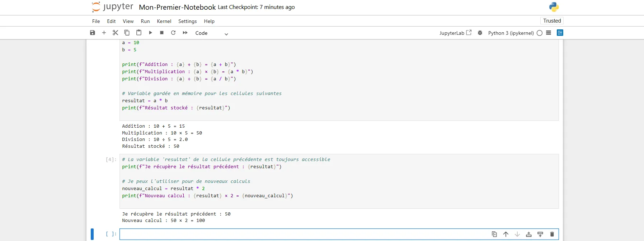Switch kernel via Python 3 (ipykernel)
The width and height of the screenshot is (644, 241).
pyautogui.click(x=511, y=33)
